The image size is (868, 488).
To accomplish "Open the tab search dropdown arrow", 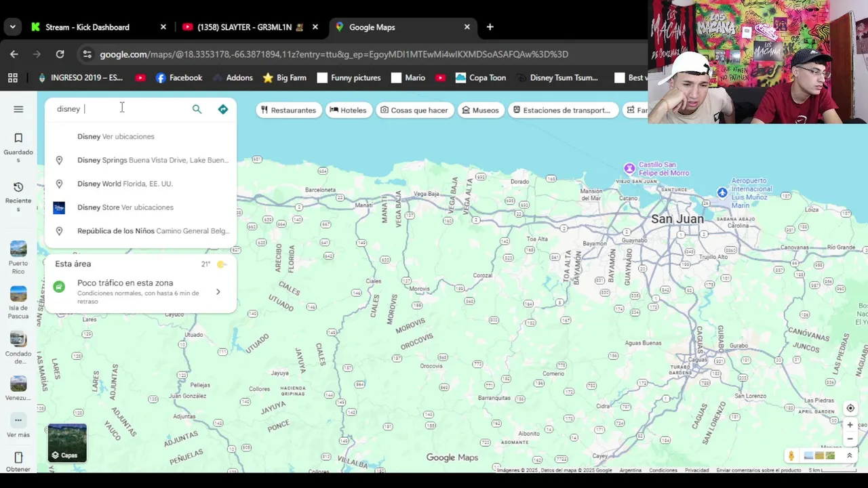I will coord(13,27).
